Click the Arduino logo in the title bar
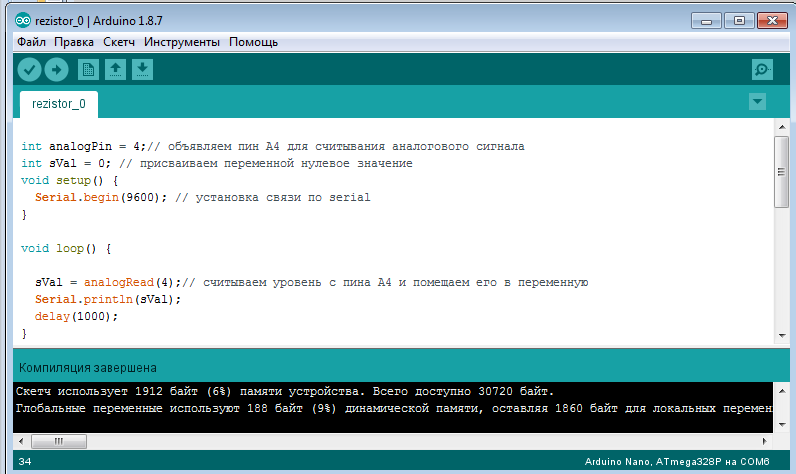This screenshot has height=474, width=796. [23, 20]
